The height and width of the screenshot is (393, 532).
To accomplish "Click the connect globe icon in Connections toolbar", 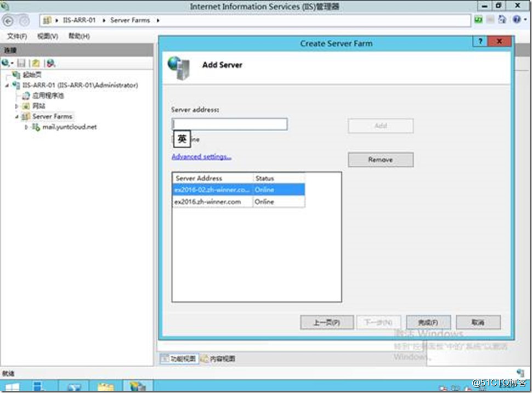I will pos(5,63).
